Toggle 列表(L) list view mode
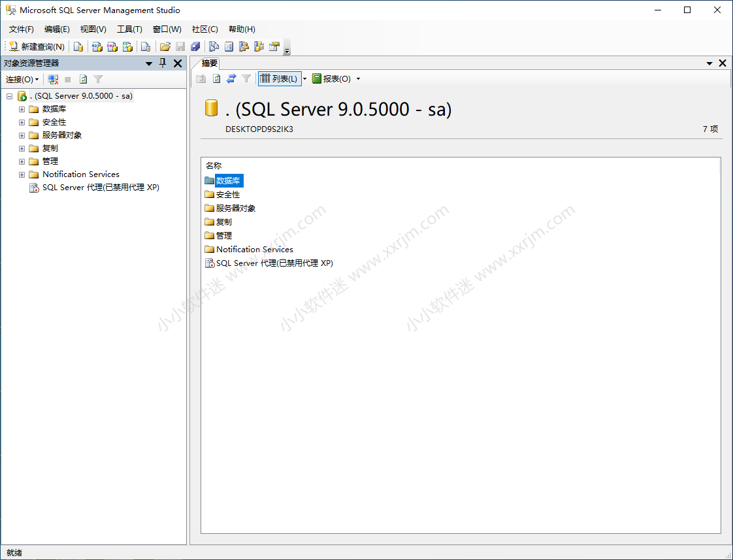Image resolution: width=733 pixels, height=560 pixels. [x=280, y=78]
